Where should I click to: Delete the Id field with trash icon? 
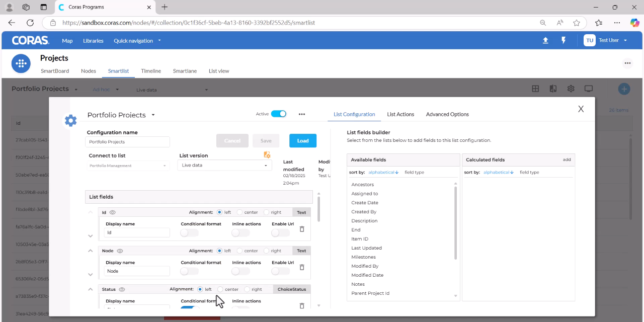click(302, 229)
